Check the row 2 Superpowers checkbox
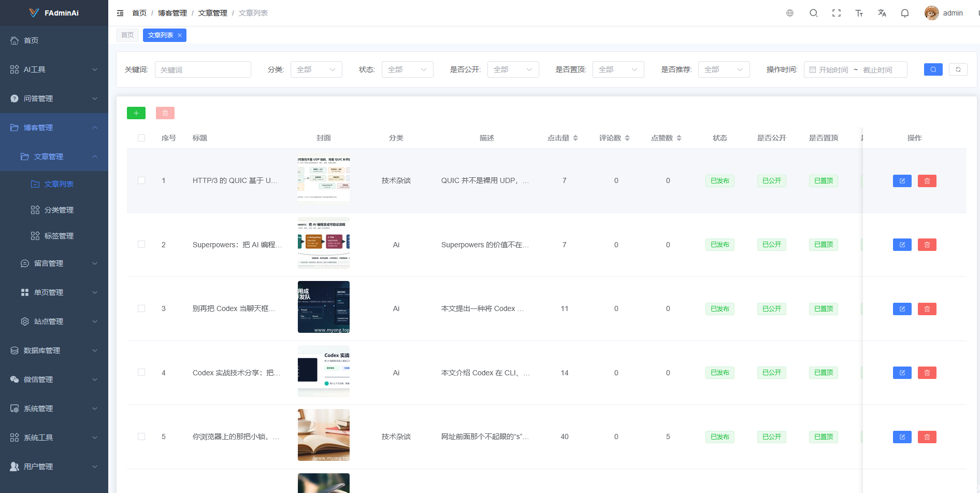 pos(141,244)
